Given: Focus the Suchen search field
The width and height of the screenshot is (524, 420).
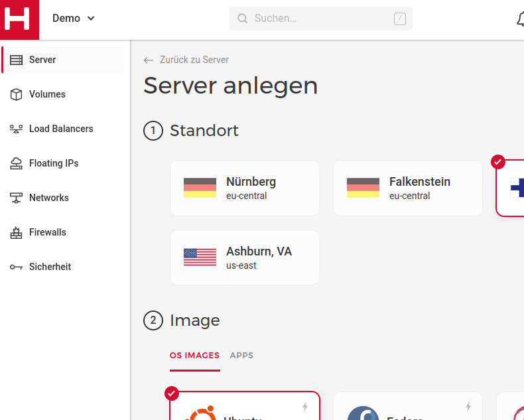Looking at the screenshot, I should point(321,19).
